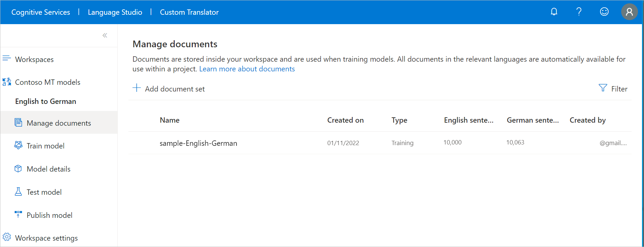
Task: Click the Training type cell
Action: tap(402, 143)
